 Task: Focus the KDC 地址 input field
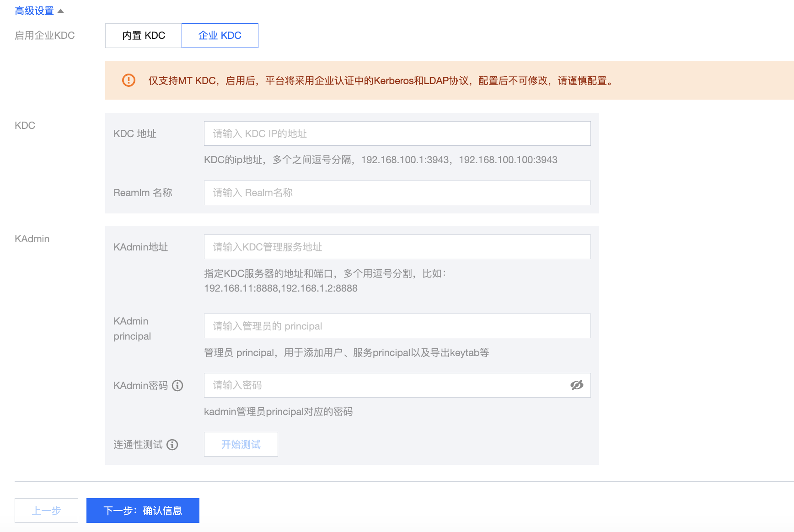397,133
